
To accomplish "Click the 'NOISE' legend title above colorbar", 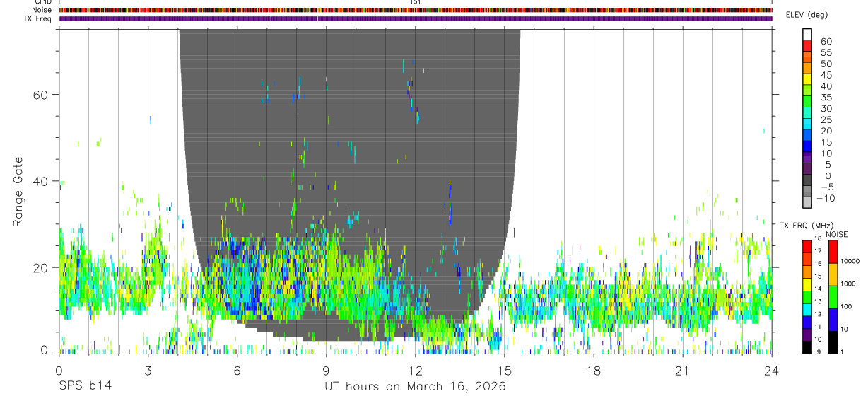I will (835, 234).
